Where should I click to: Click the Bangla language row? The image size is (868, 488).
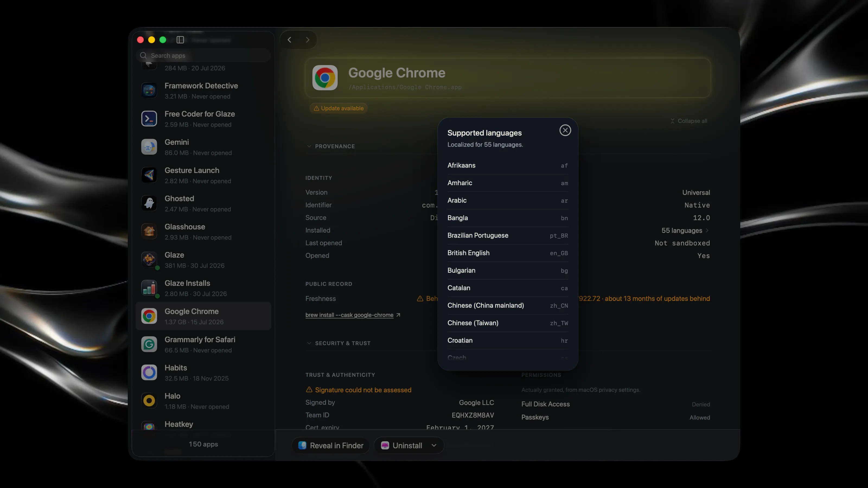[x=508, y=218]
